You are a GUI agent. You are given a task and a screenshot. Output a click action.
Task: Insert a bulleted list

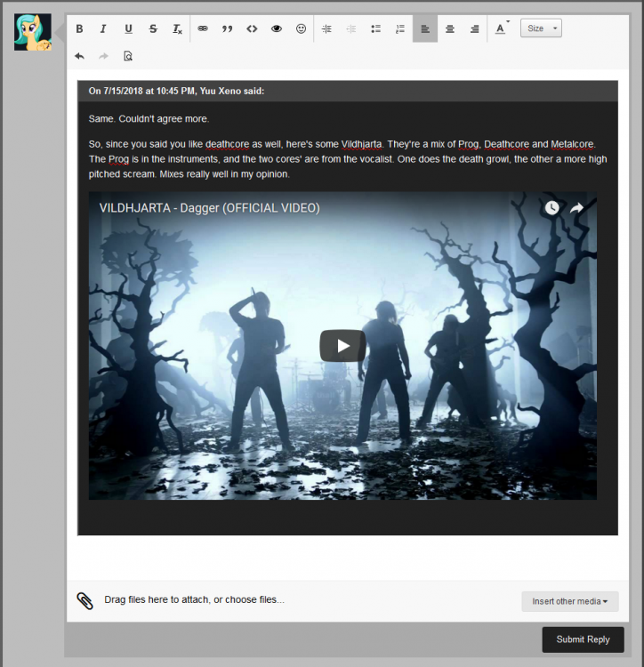pos(375,28)
